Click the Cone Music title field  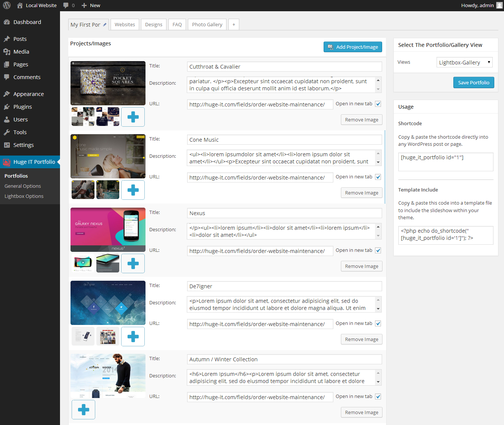(x=284, y=140)
